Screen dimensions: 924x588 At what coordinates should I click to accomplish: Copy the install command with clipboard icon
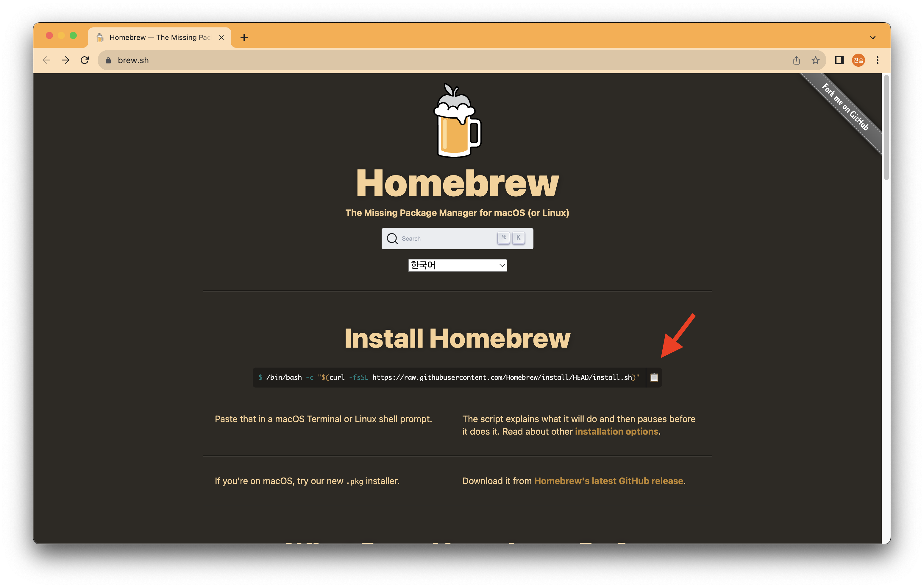654,377
